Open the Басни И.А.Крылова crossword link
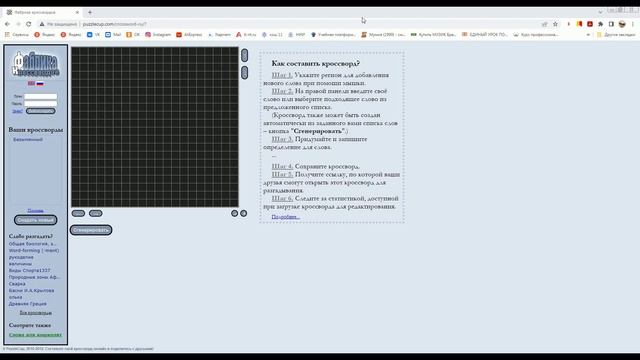 pos(31,291)
